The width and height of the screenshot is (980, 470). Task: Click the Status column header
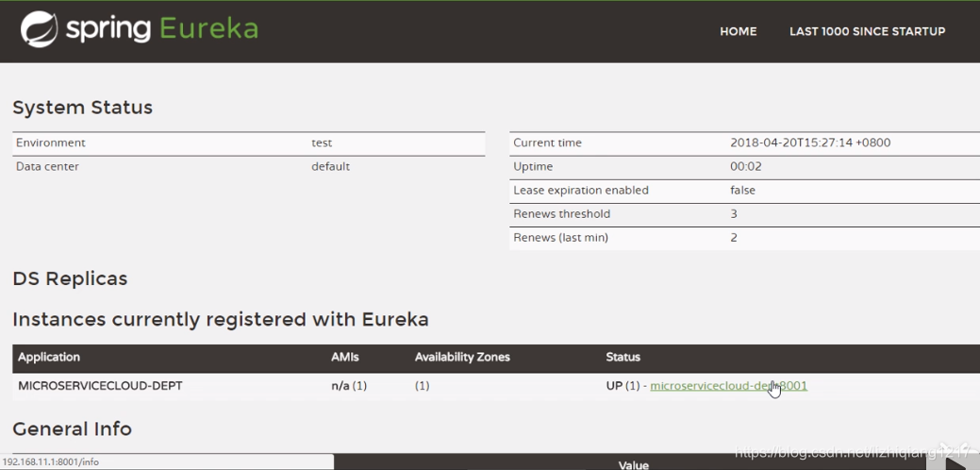(623, 358)
